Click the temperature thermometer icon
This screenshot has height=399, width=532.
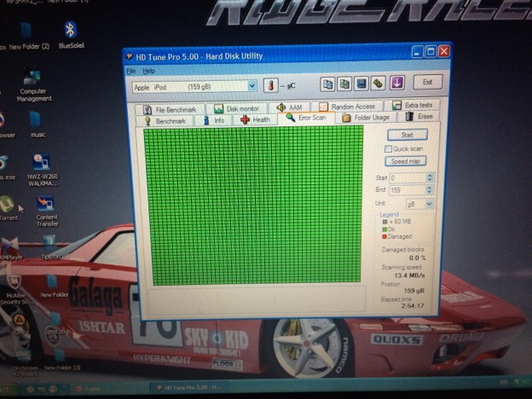coord(271,86)
